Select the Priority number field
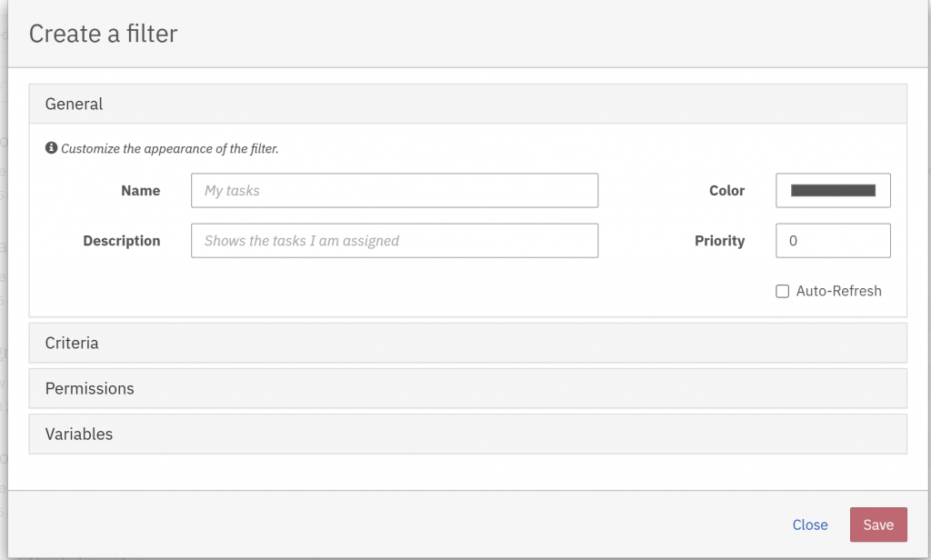The width and height of the screenshot is (931, 560). (x=833, y=241)
